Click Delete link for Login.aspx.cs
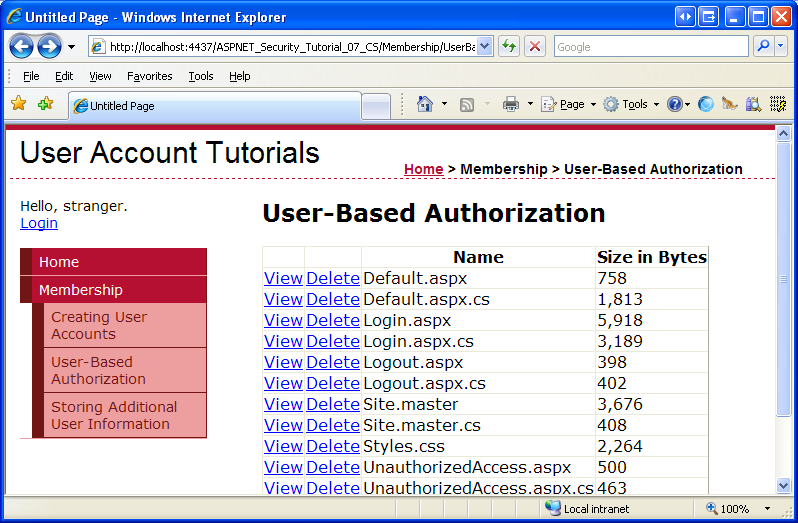798x523 pixels. click(x=333, y=341)
